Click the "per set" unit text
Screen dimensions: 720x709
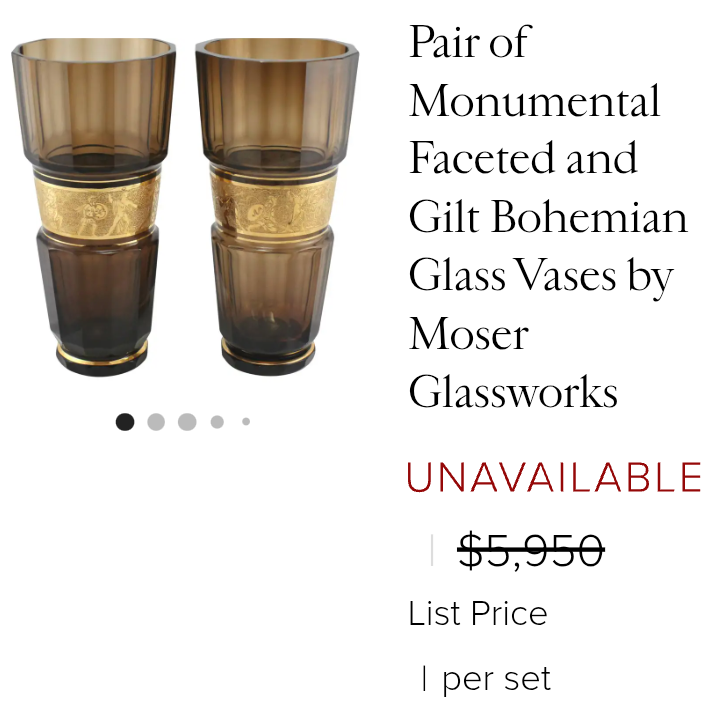(x=496, y=679)
